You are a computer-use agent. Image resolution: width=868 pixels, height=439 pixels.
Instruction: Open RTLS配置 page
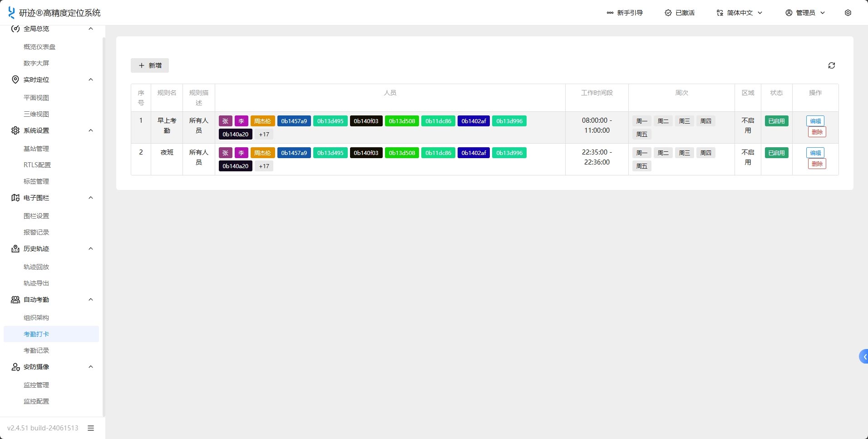pyautogui.click(x=37, y=165)
